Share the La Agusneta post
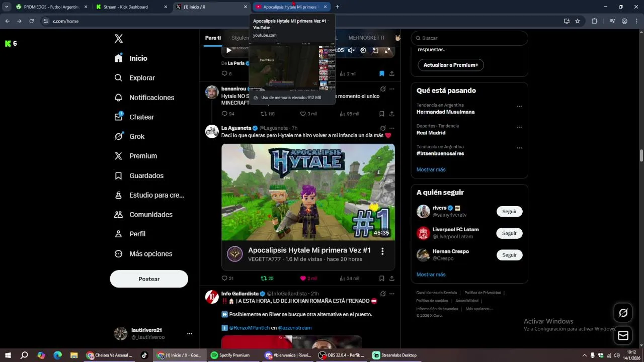644x362 pixels. tap(391, 278)
